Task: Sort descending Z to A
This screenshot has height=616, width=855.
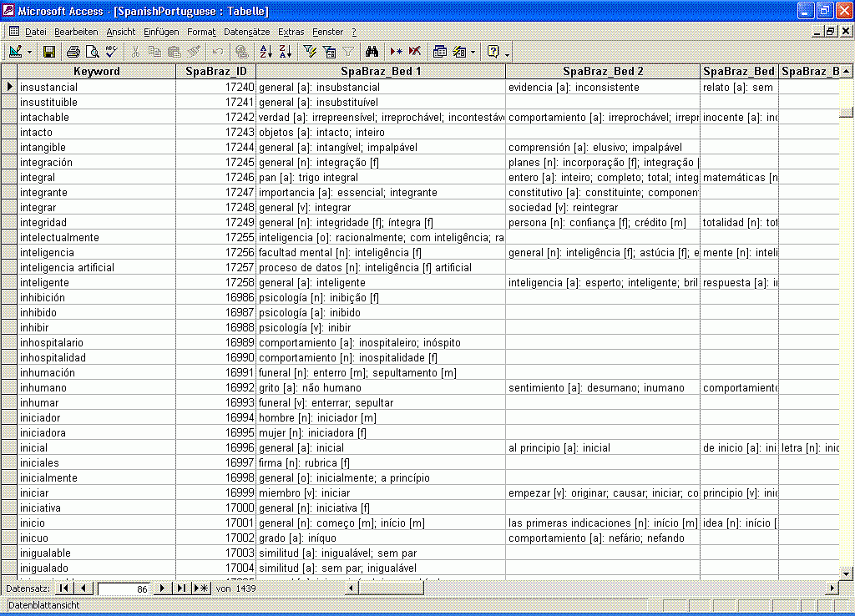Action: 286,52
